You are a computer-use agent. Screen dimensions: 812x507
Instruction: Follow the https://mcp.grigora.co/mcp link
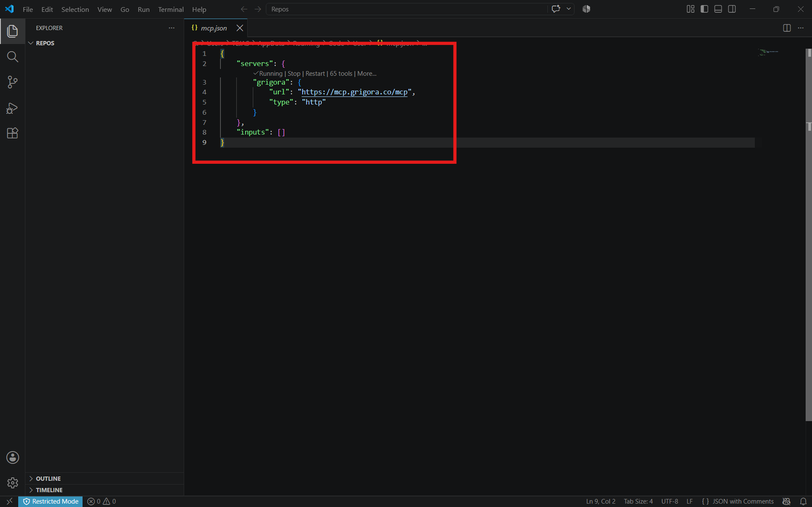pos(355,92)
